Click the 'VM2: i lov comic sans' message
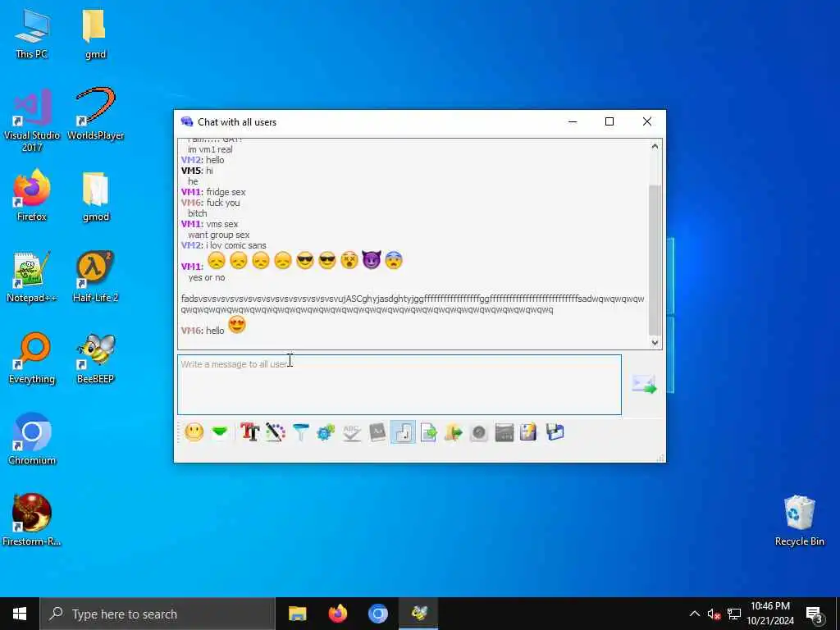This screenshot has width=840, height=630. click(x=223, y=245)
